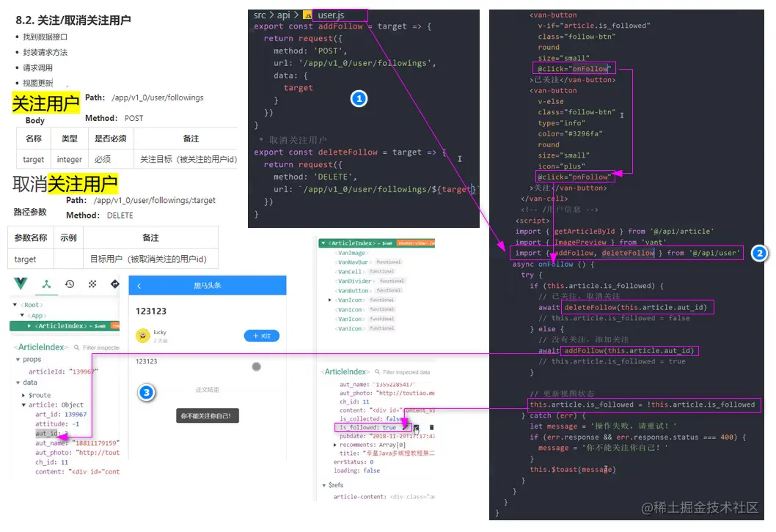
Task: Click 'user.js' in the editor breadcrumb
Action: click(331, 15)
